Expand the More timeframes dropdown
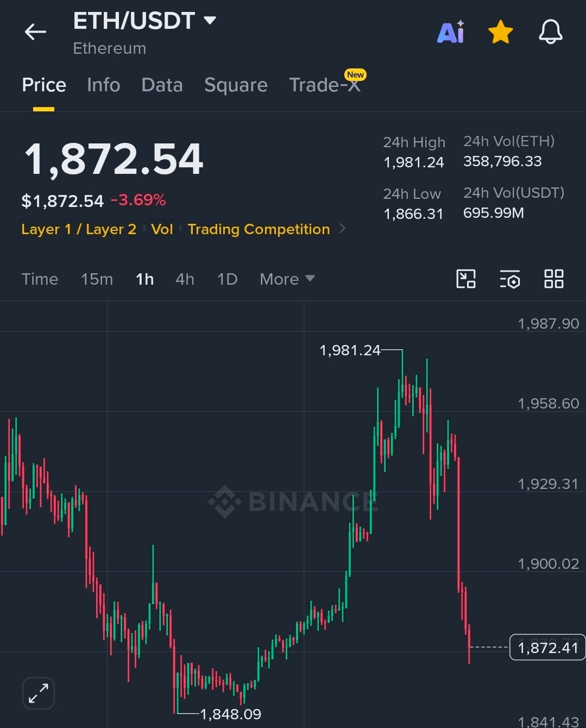 [287, 279]
